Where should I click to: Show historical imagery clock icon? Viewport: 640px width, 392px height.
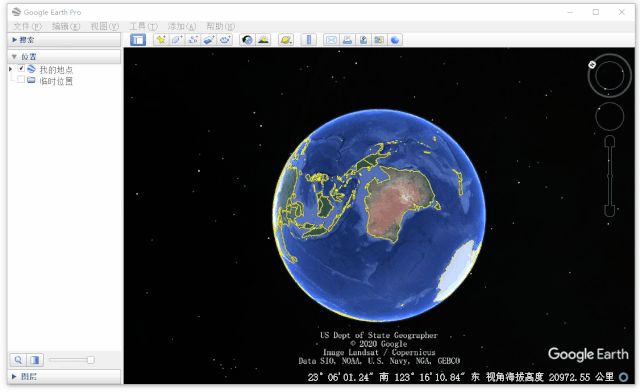[247, 40]
